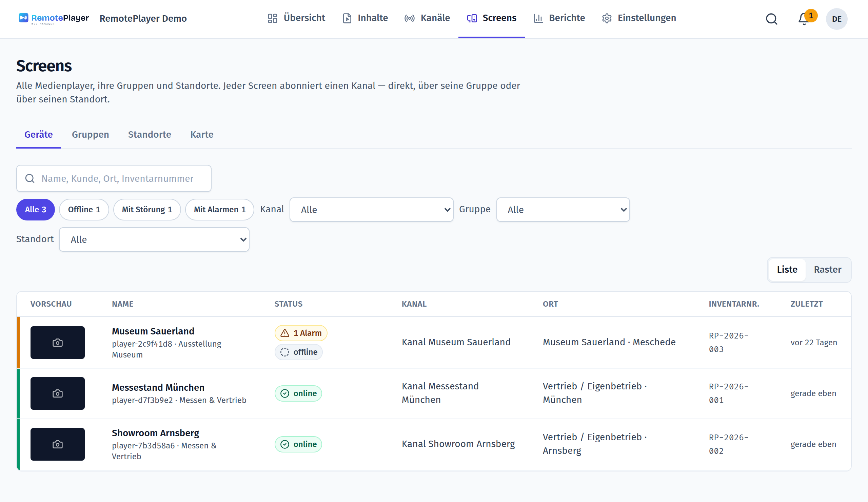868x502 pixels.
Task: Click the Inhalte file-play icon
Action: point(347,18)
